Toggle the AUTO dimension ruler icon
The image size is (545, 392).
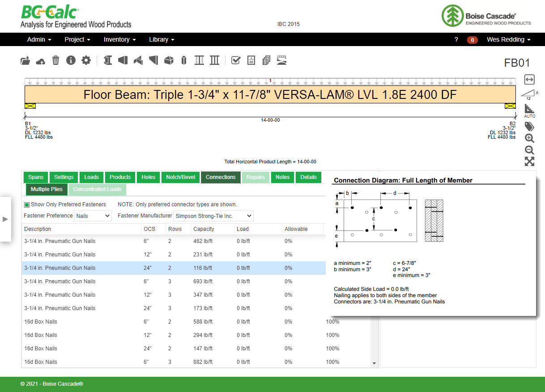click(529, 111)
